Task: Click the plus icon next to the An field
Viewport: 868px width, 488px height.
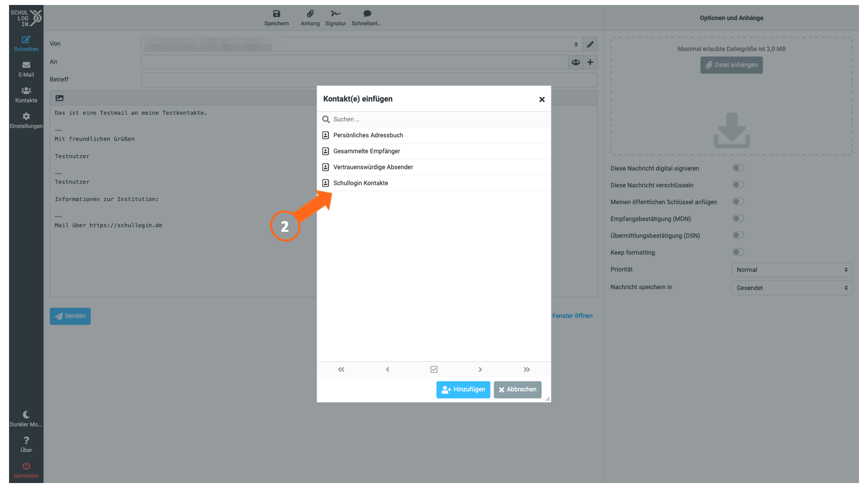Action: [x=590, y=62]
